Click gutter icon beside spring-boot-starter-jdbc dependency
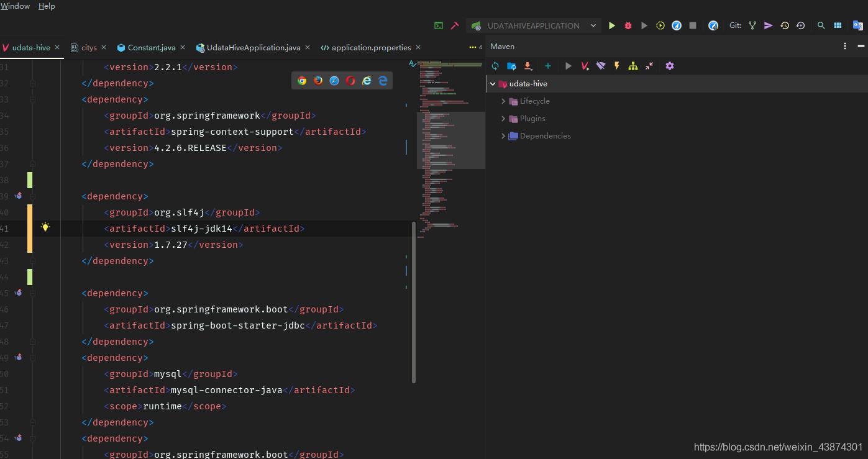Image resolution: width=868 pixels, height=459 pixels. 18,293
